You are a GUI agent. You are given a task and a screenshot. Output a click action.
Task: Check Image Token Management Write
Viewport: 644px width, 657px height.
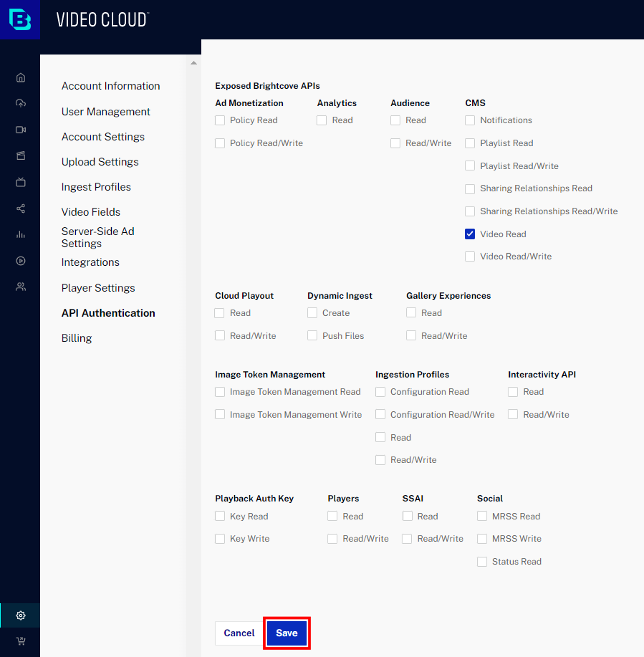point(220,414)
